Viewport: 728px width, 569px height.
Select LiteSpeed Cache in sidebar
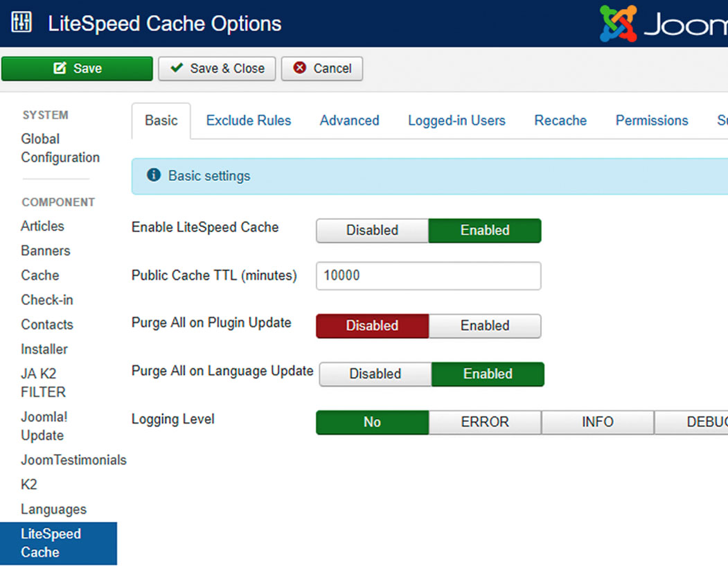point(58,543)
